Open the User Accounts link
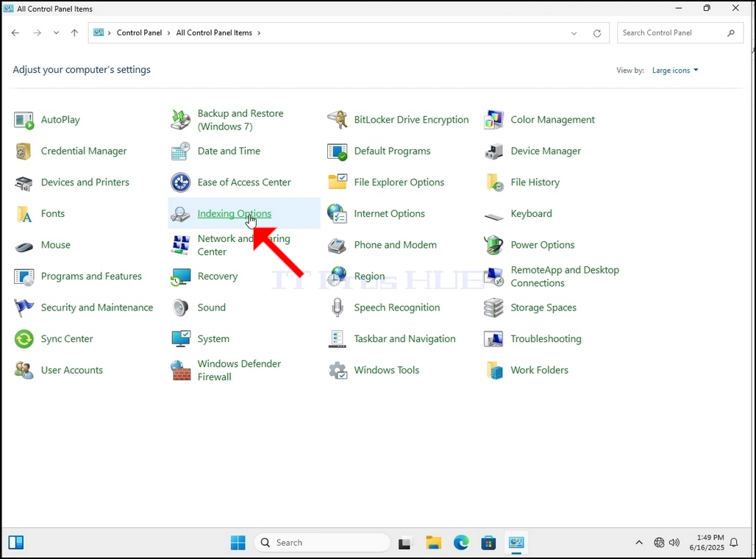 (x=72, y=370)
